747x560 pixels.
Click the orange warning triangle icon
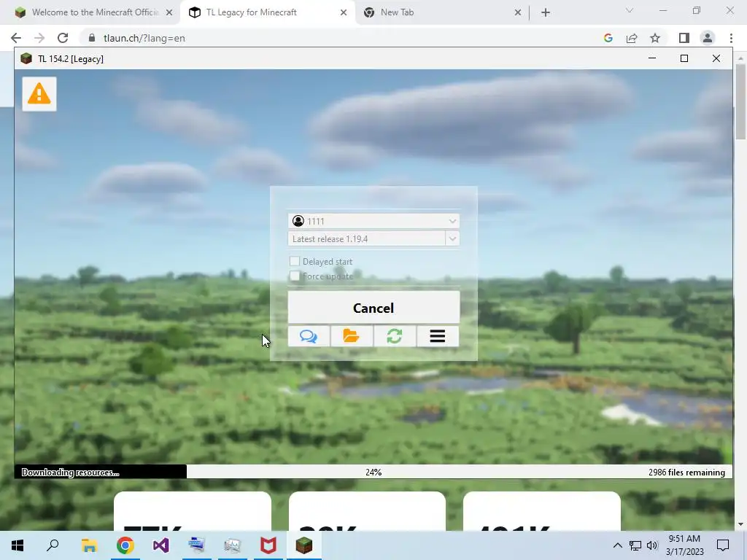click(39, 94)
